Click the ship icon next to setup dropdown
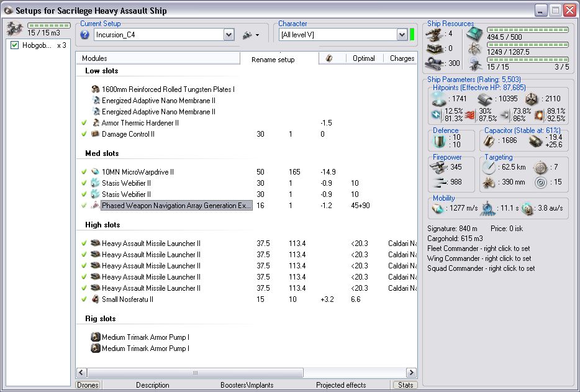This screenshot has height=392, width=580. tap(247, 35)
